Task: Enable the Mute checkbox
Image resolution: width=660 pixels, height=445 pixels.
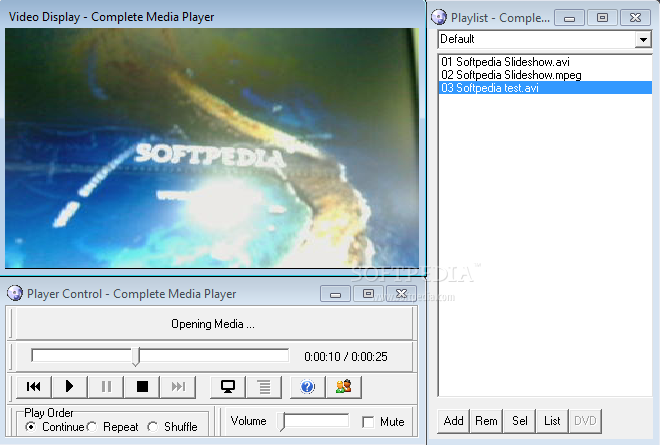Action: coord(368,422)
